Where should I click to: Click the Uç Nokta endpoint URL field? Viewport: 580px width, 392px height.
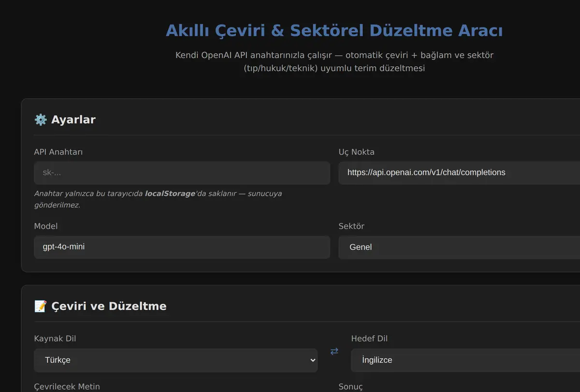point(459,173)
